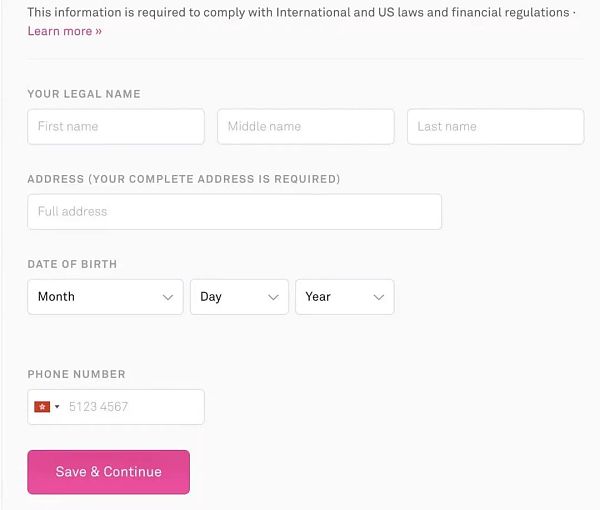Follow the Learn more link

[65, 31]
